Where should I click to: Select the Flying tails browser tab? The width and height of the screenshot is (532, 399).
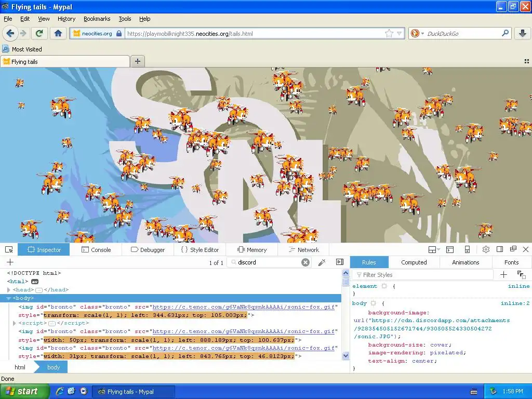coord(65,61)
